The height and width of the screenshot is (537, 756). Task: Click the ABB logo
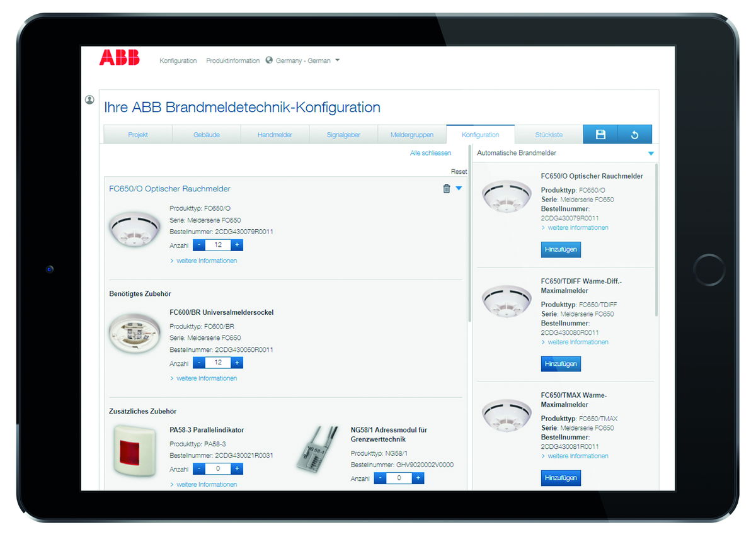click(119, 57)
